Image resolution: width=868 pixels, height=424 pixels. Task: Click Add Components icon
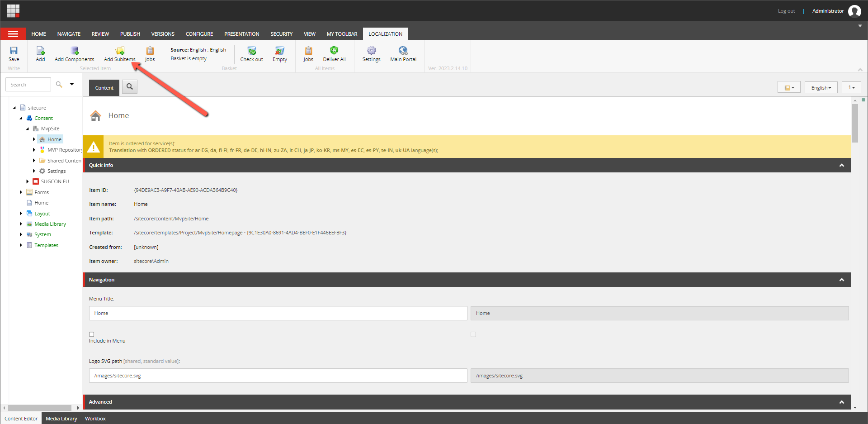coord(75,51)
